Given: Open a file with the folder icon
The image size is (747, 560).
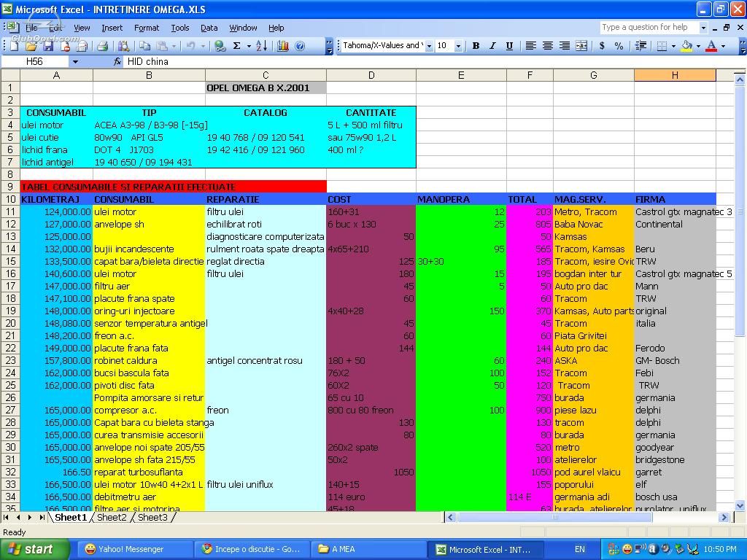Looking at the screenshot, I should coord(31,46).
